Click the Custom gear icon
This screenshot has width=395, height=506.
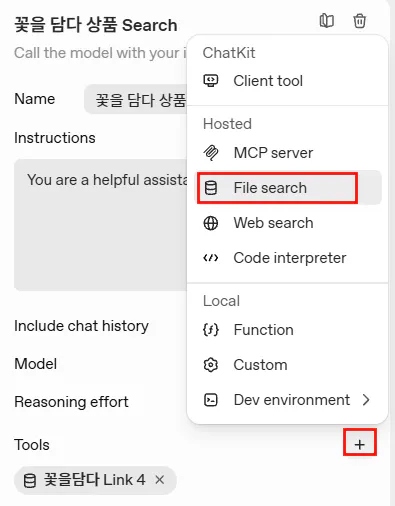211,365
